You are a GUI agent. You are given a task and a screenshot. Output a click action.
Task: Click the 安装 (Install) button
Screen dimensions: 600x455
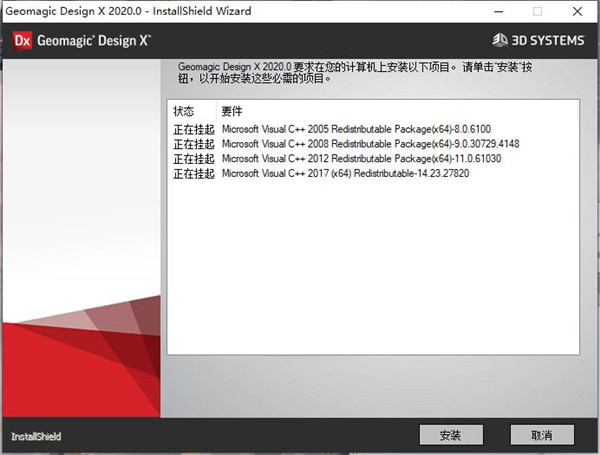point(451,435)
